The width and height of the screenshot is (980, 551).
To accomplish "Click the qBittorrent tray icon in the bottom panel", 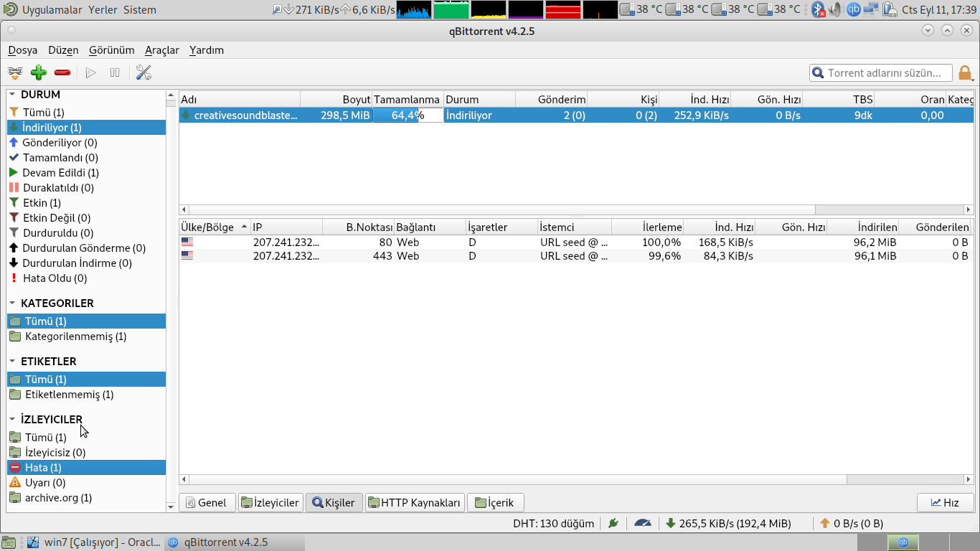I will point(904,542).
